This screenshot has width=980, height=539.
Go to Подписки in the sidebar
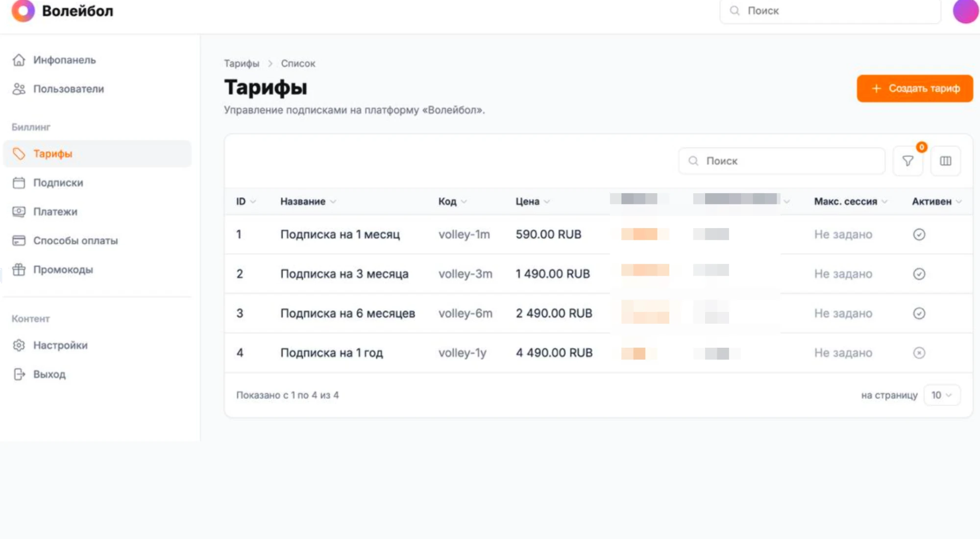(97, 182)
